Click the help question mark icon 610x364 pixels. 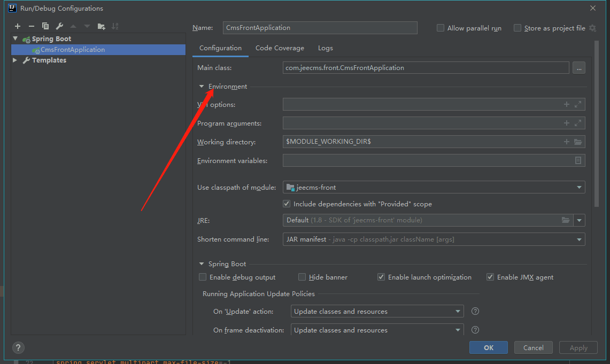click(x=18, y=347)
